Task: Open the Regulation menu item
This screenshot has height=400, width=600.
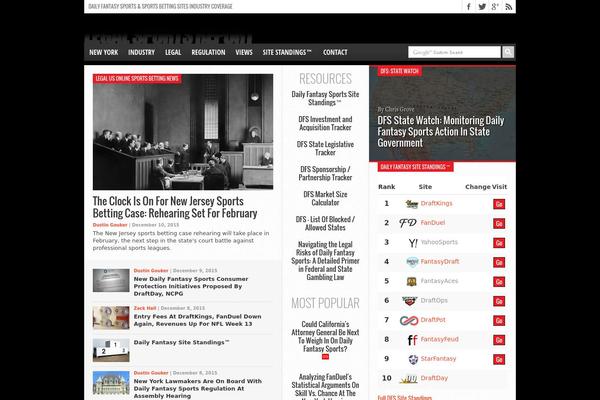Action: coord(208,52)
